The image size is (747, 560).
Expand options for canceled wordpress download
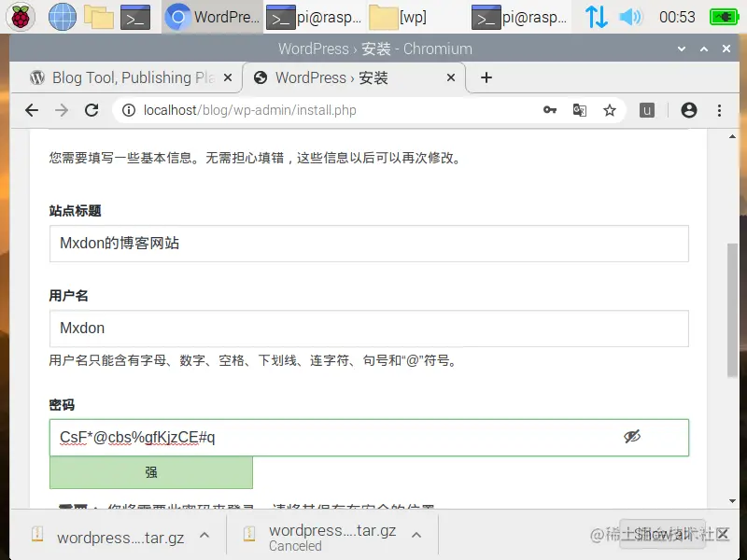click(x=416, y=535)
